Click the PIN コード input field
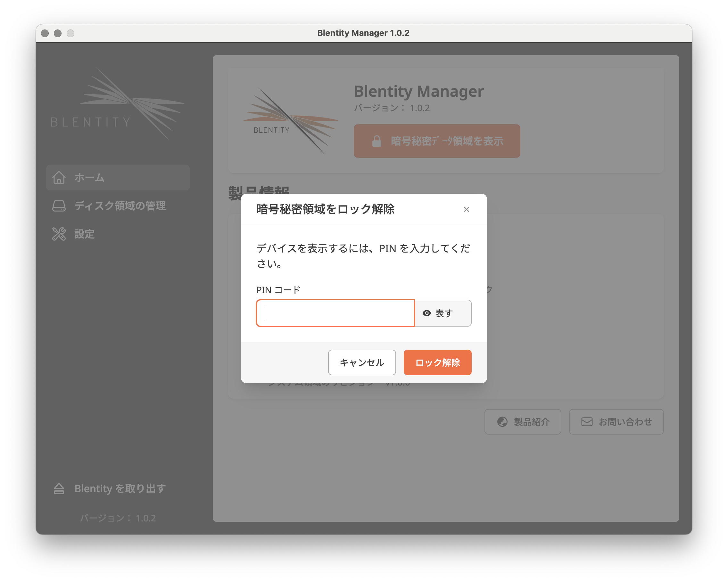Screen dimensions: 728x582 (x=335, y=313)
